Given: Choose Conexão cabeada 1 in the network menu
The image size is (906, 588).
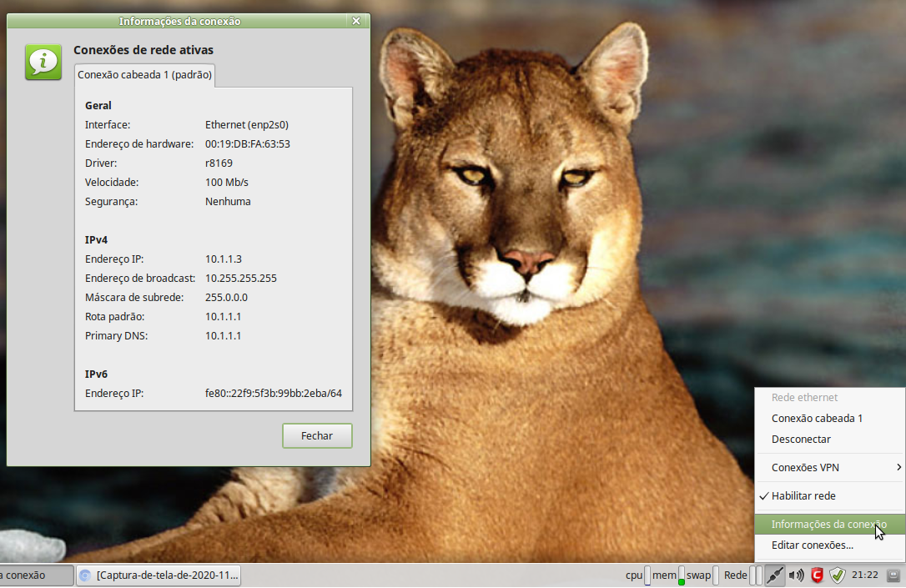Looking at the screenshot, I should tap(830, 418).
